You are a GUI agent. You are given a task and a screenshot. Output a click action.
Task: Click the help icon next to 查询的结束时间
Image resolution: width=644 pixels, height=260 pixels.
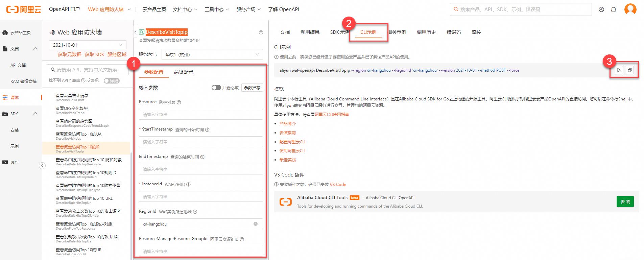202,157
